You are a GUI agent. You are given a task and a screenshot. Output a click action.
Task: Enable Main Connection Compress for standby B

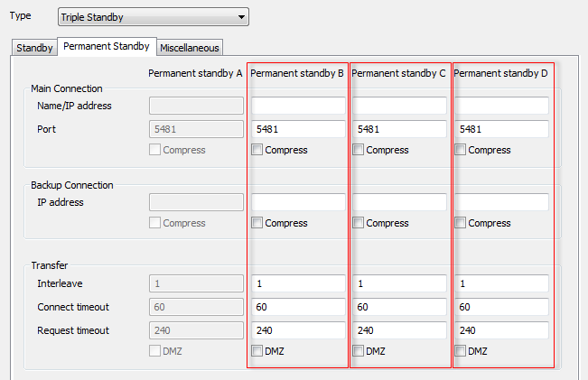click(257, 150)
